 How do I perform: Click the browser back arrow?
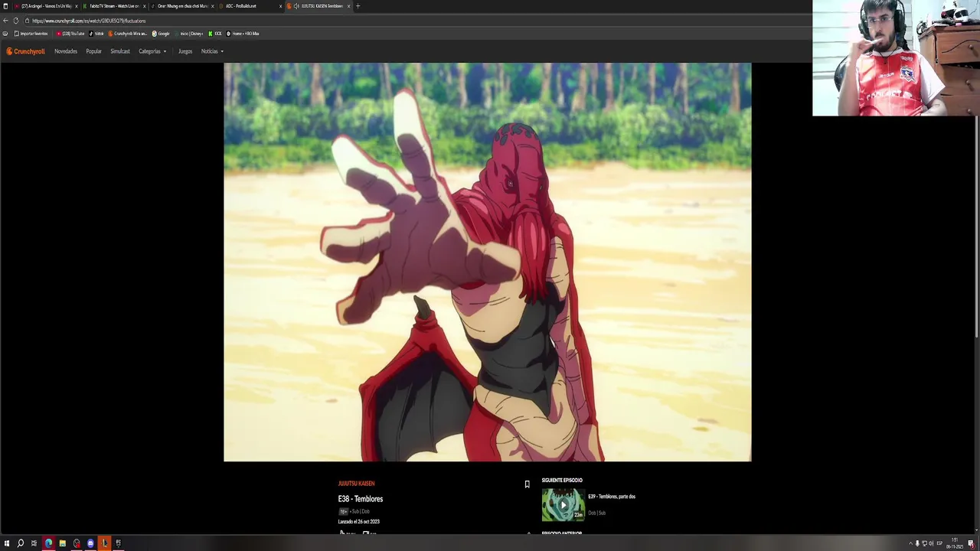point(5,21)
